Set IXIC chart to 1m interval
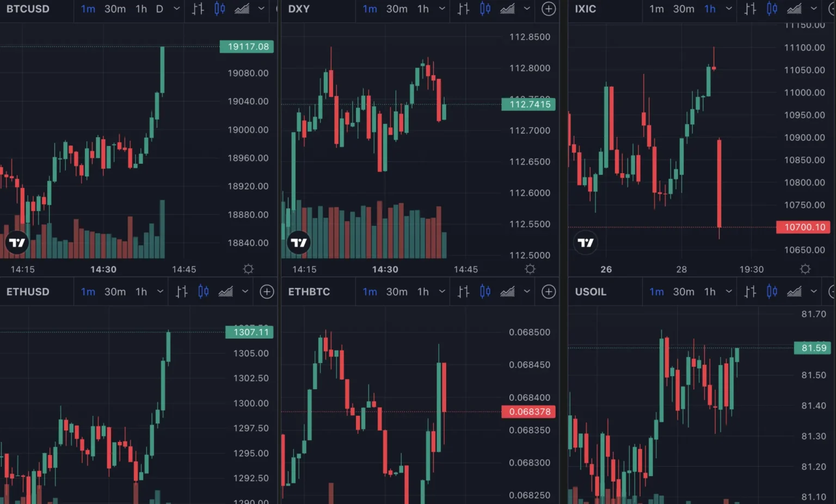The height and width of the screenshot is (504, 836). coord(656,9)
